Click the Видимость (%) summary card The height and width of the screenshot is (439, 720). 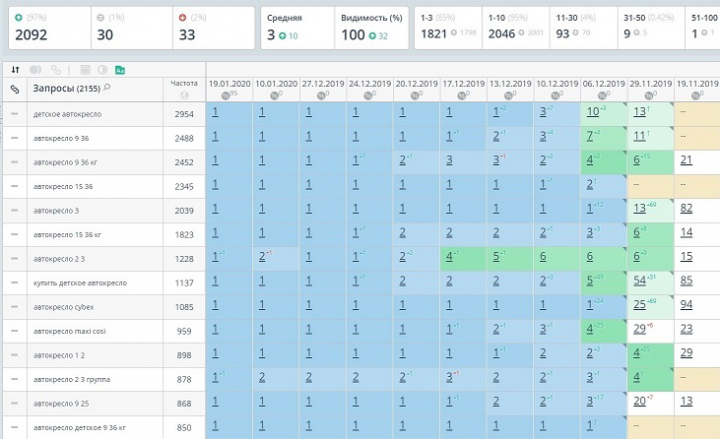tap(371, 27)
